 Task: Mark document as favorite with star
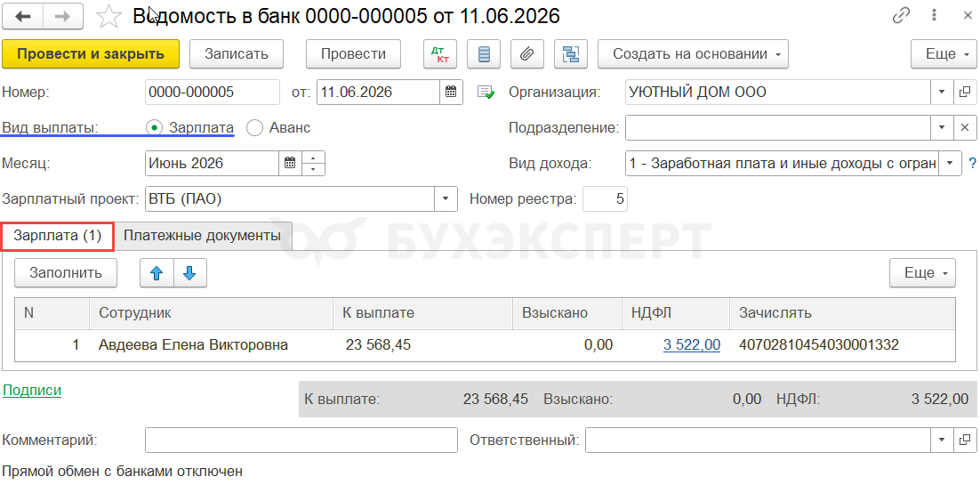(x=108, y=16)
